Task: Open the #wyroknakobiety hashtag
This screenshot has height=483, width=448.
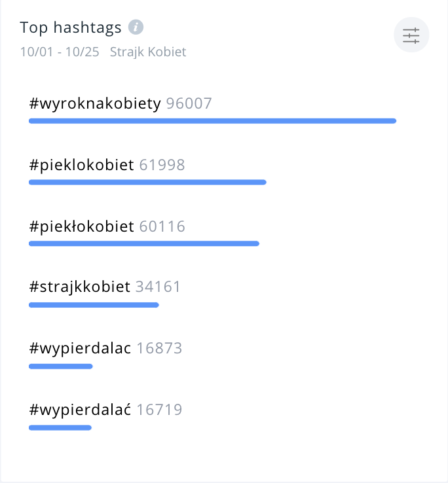Action: coord(95,103)
